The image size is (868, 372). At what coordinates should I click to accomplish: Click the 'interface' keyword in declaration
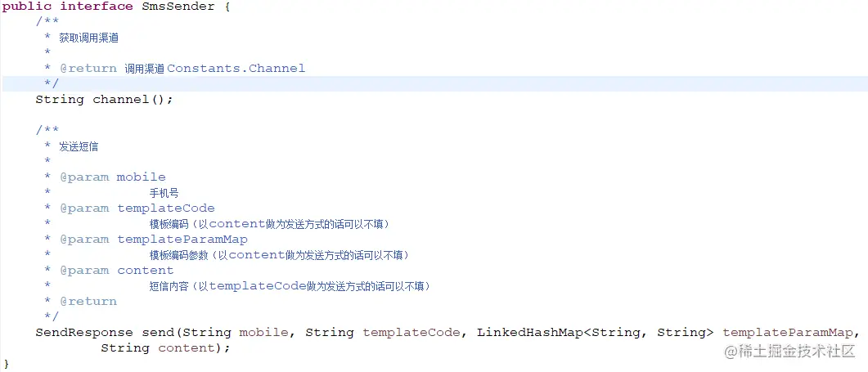pos(97,7)
